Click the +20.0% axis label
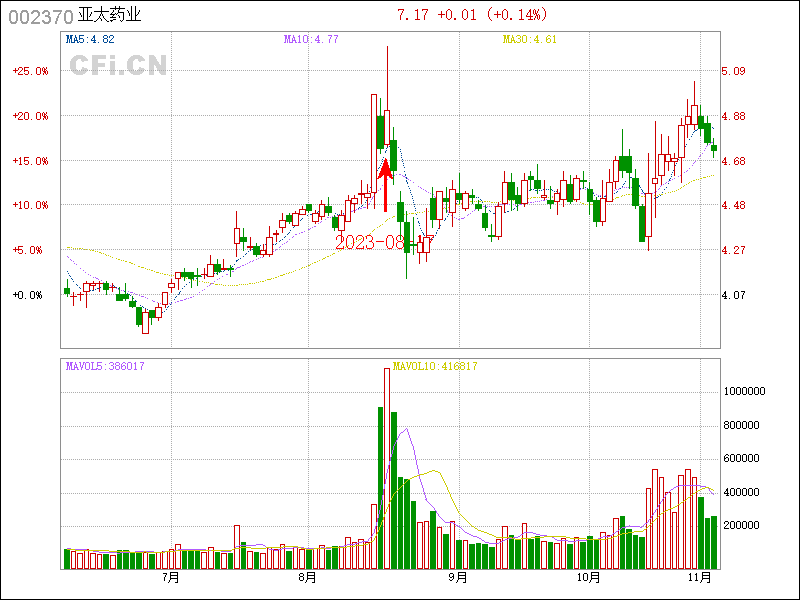Screen dimensions: 800x600 tap(31, 116)
